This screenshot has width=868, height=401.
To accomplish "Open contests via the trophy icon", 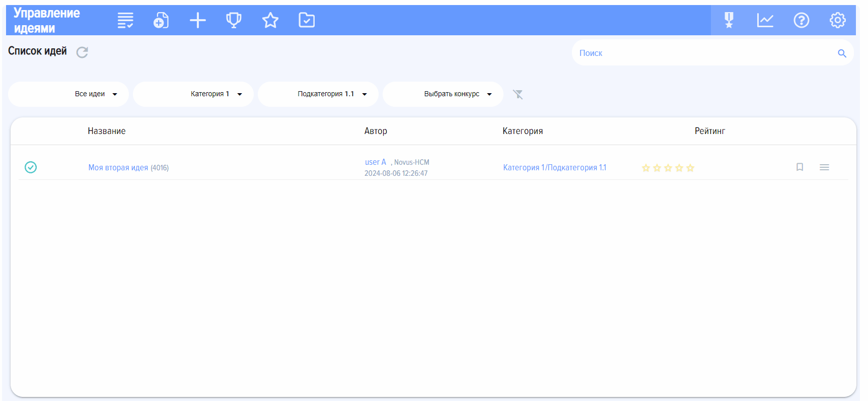I will (234, 21).
